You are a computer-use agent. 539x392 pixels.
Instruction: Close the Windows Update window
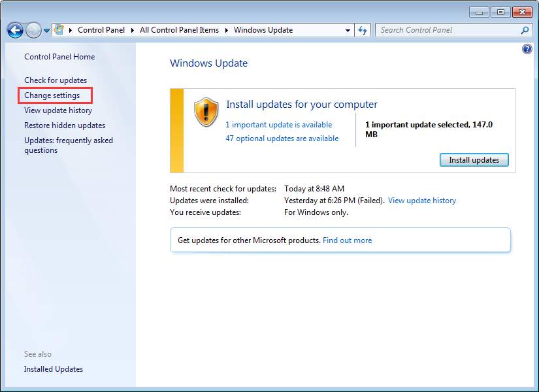click(x=522, y=12)
